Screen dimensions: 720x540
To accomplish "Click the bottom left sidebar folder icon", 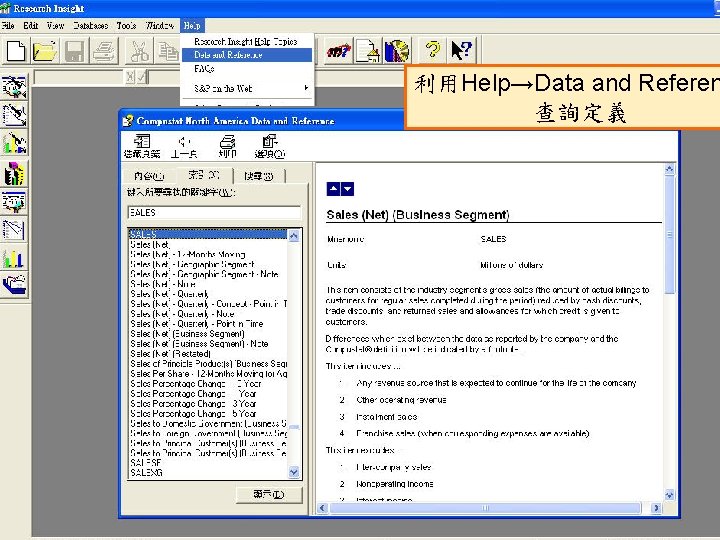I will tap(14, 286).
